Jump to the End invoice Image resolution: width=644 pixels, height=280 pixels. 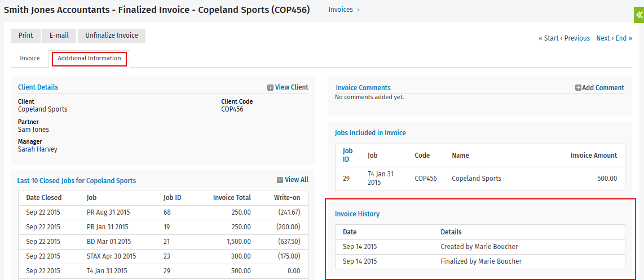pos(624,38)
